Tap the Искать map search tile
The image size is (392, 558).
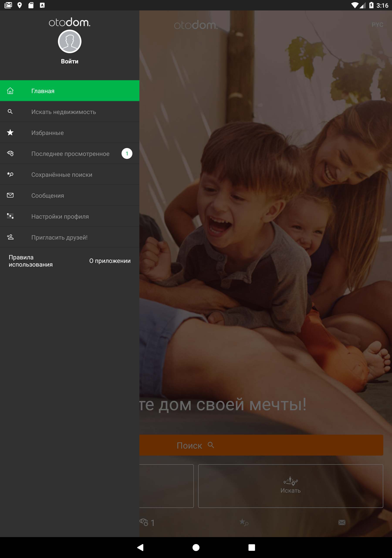pyautogui.click(x=291, y=486)
